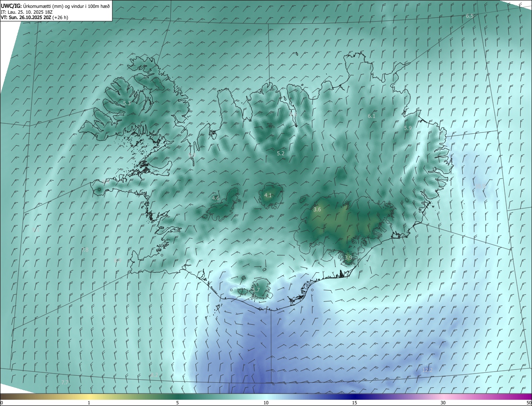The width and height of the screenshot is (532, 406).
Task: Click the 3.9 value label on the map
Action: click(348, 258)
